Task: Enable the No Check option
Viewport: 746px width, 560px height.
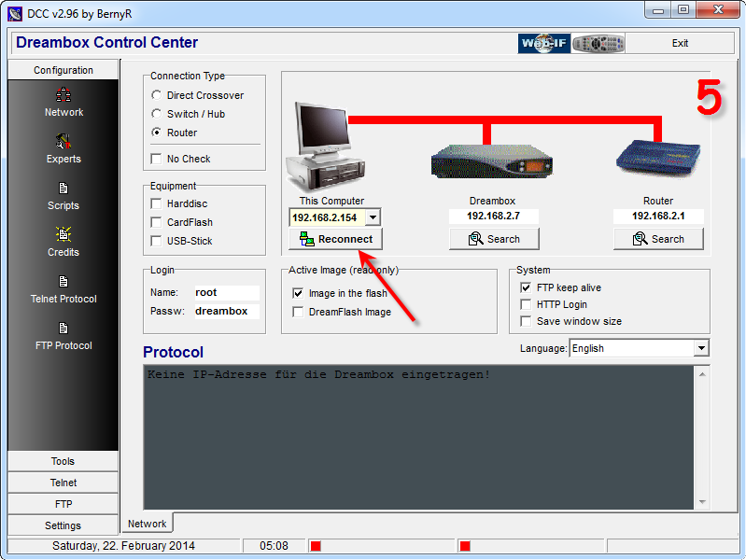Action: [156, 159]
